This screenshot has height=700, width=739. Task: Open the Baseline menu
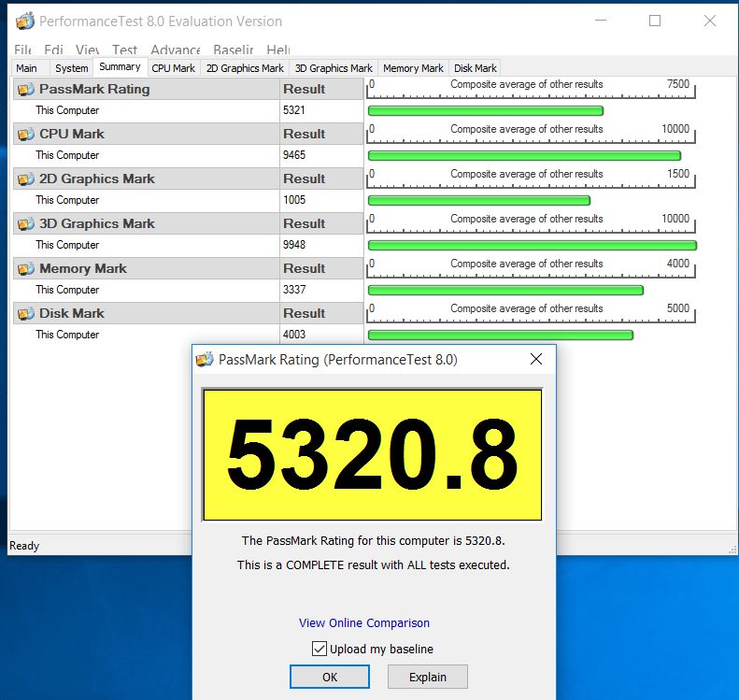click(x=234, y=50)
